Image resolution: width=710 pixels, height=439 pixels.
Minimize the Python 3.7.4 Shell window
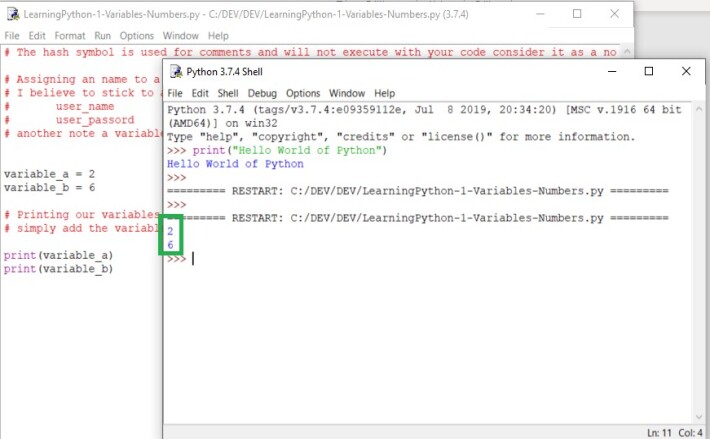pos(612,71)
